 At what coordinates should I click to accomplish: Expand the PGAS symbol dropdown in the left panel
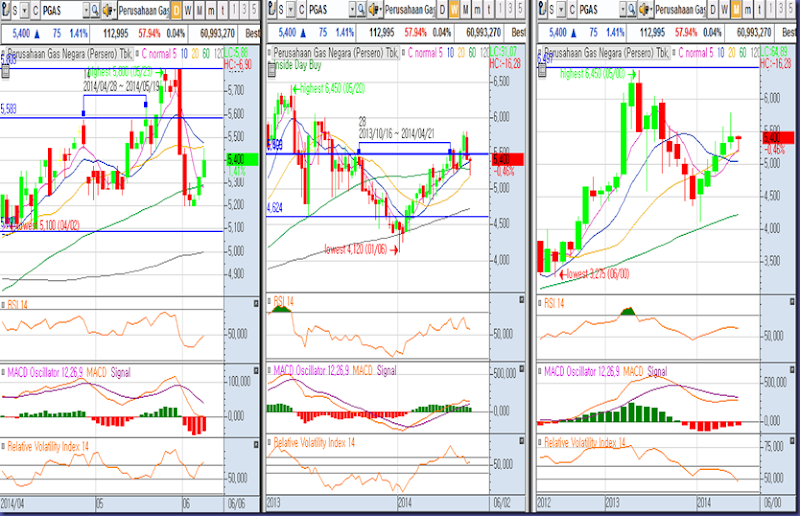click(x=86, y=9)
